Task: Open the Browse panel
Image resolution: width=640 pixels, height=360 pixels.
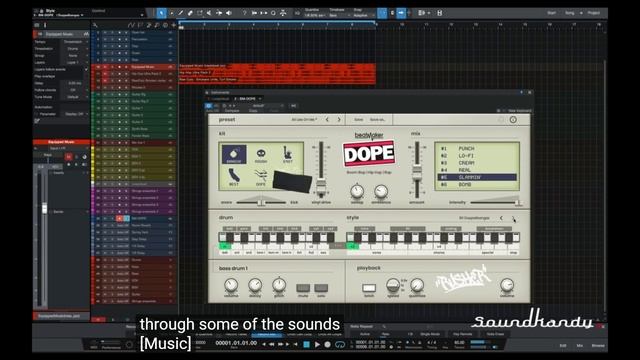Action: point(598,345)
